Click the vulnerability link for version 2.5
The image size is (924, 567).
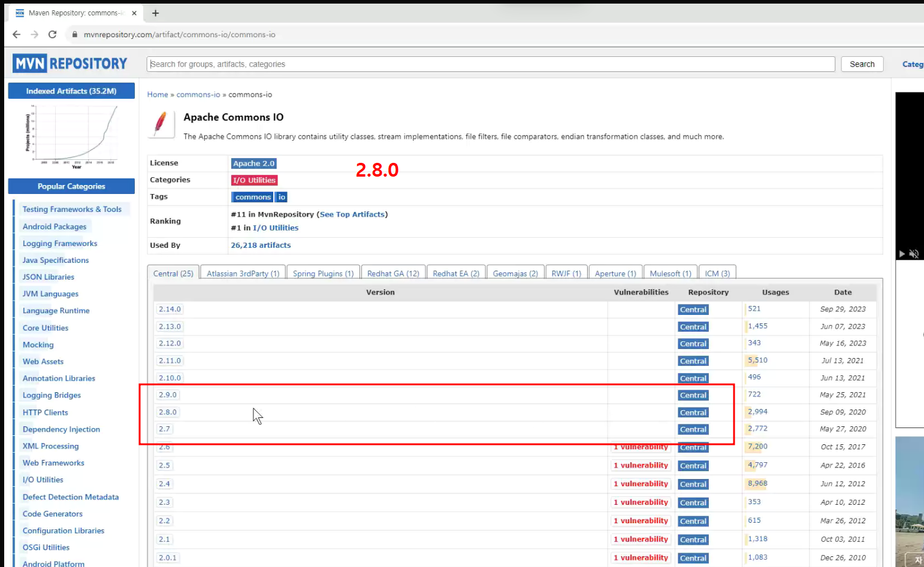[641, 465]
